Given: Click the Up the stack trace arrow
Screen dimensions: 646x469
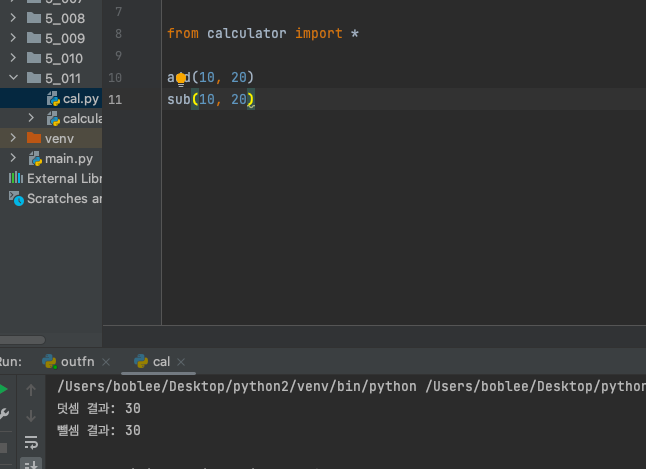Looking at the screenshot, I should 31,390.
